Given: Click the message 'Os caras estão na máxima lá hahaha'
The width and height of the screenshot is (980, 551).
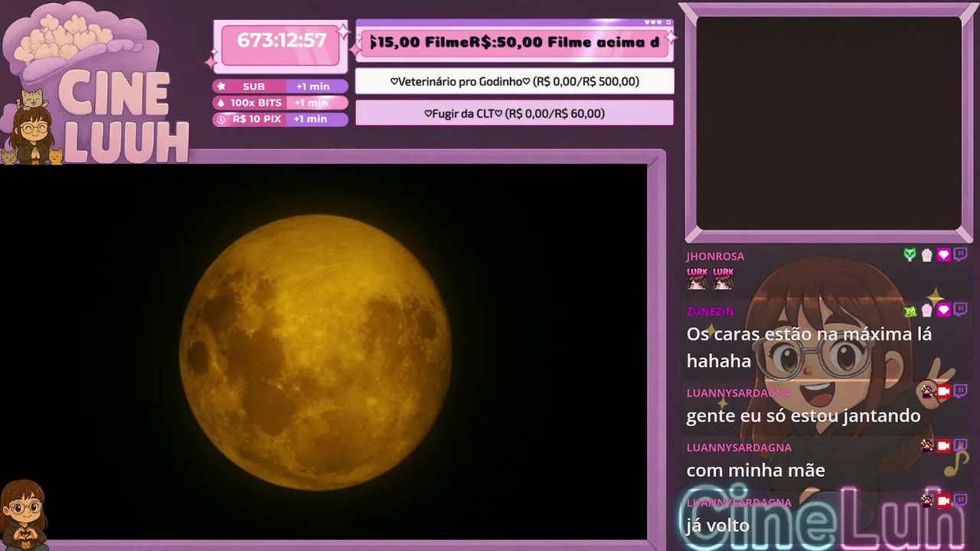Looking at the screenshot, I should click(809, 347).
